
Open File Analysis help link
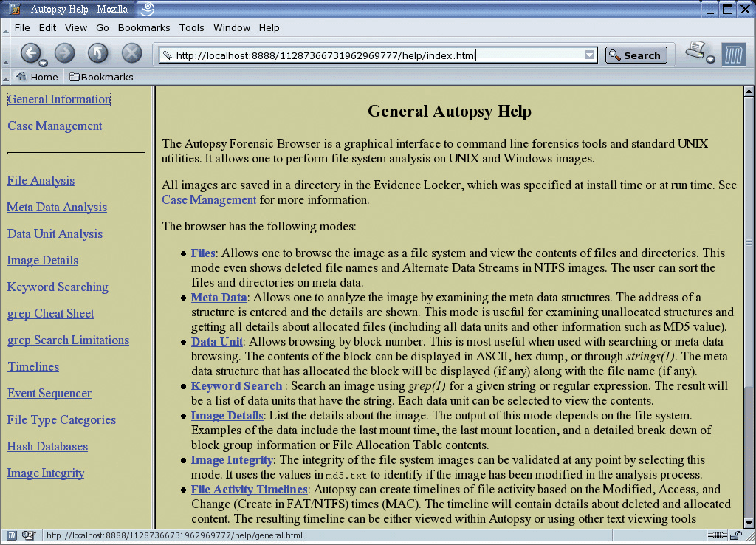click(x=41, y=180)
